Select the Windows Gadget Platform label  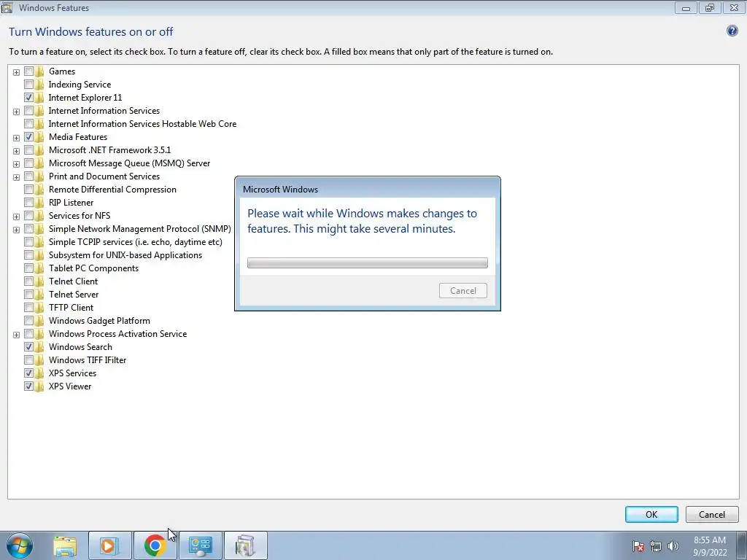[99, 321]
